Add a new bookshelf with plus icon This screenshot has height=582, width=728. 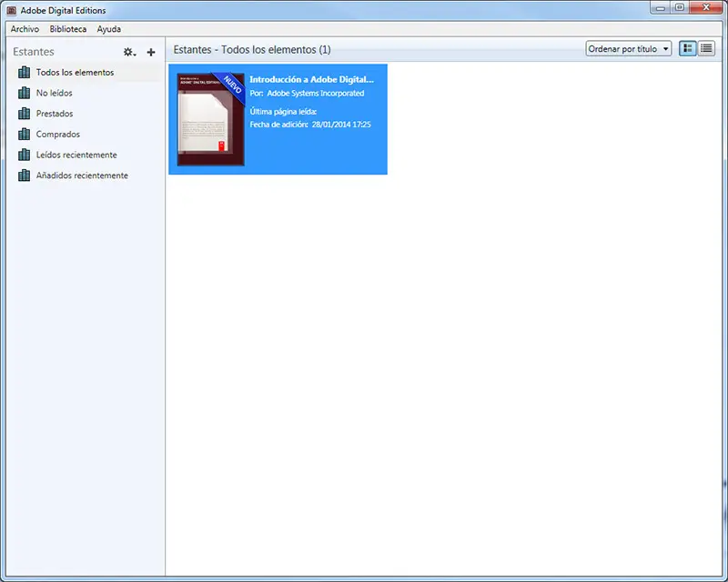click(x=151, y=52)
